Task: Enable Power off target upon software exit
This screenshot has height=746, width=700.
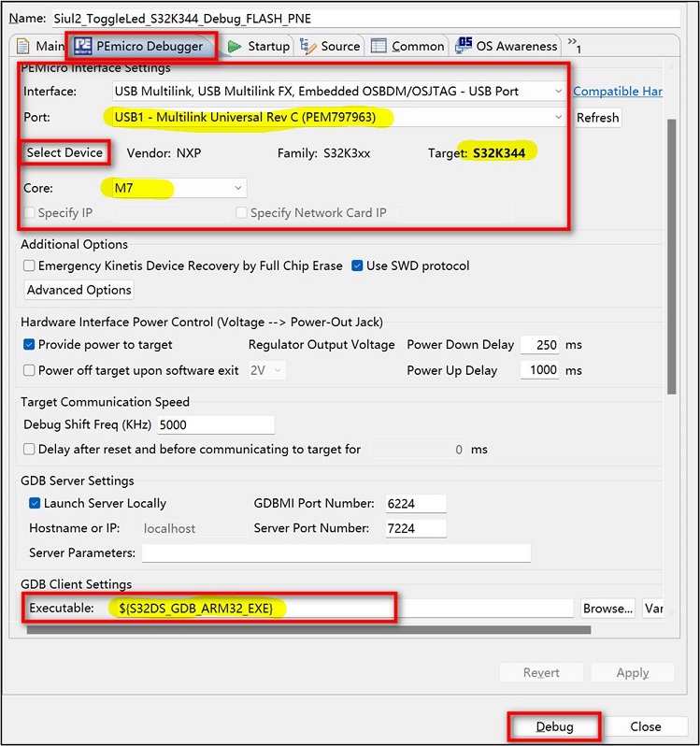Action: [x=30, y=370]
